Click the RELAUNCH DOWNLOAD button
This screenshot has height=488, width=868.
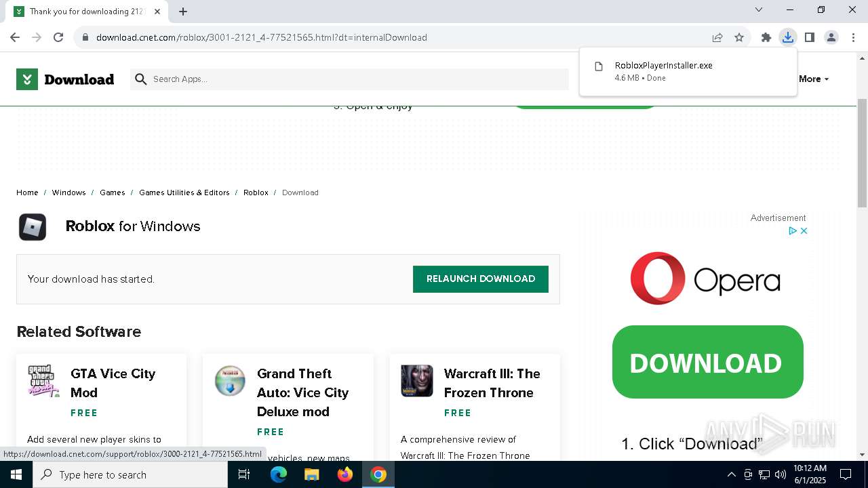point(481,279)
